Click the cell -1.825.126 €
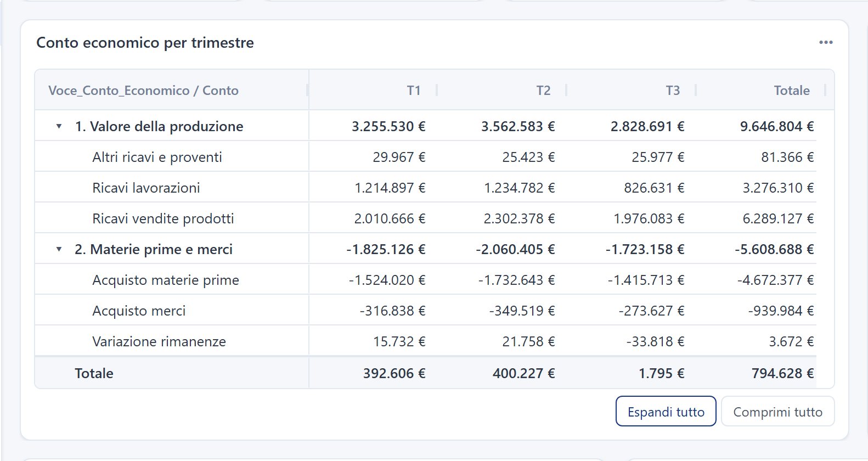This screenshot has height=461, width=868. (x=386, y=250)
